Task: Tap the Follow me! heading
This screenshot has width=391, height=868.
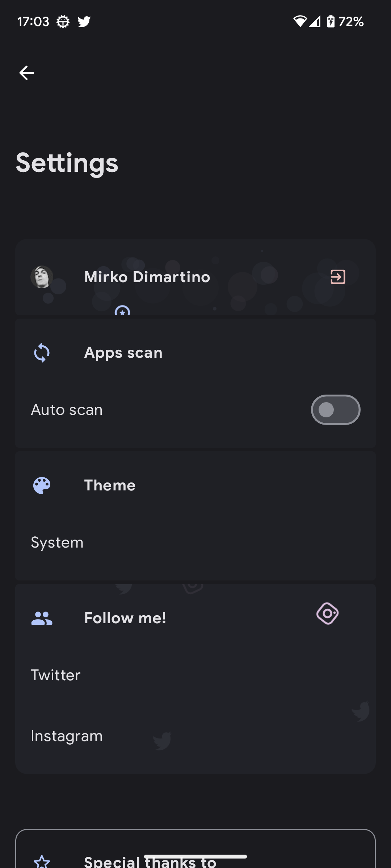Action: pos(125,618)
